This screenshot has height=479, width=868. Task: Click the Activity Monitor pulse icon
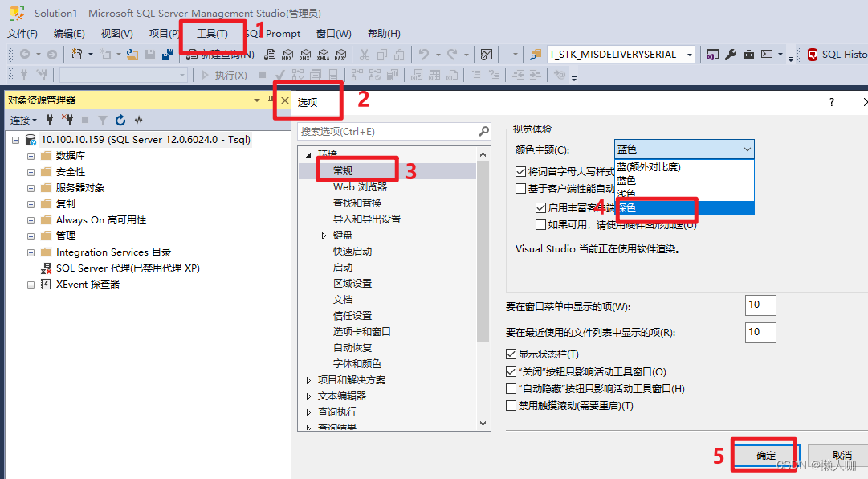pos(138,120)
